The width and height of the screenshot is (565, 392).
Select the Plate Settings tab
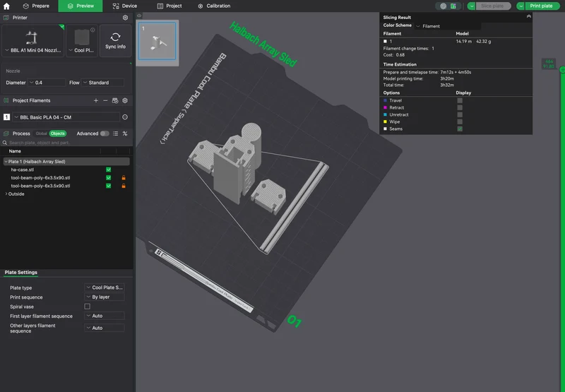pyautogui.click(x=21, y=273)
